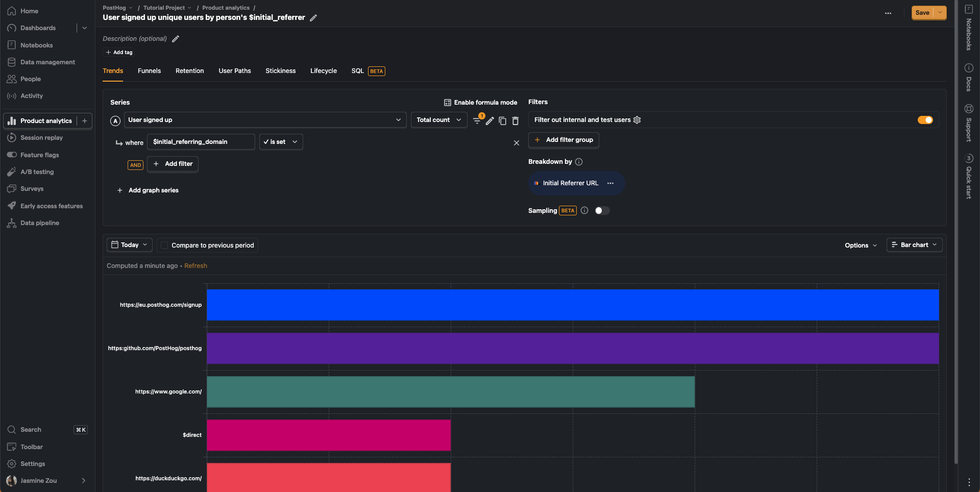Switch to the Lifecycle tab

pyautogui.click(x=324, y=71)
